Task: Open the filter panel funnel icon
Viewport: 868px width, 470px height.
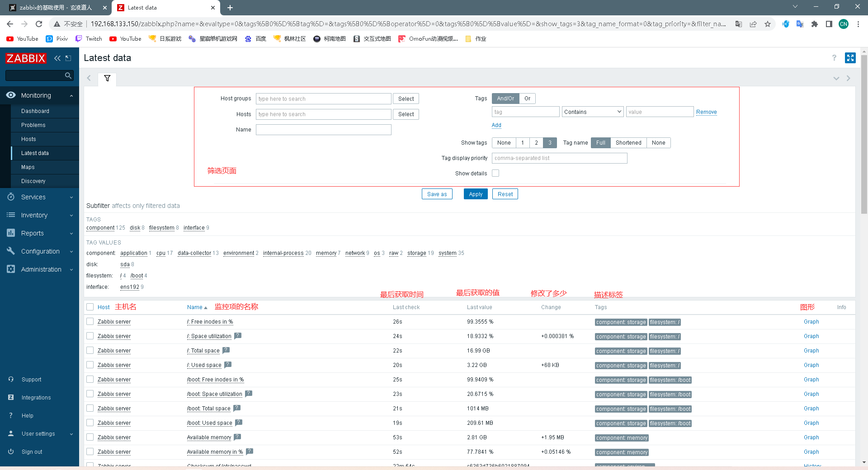Action: pos(107,79)
